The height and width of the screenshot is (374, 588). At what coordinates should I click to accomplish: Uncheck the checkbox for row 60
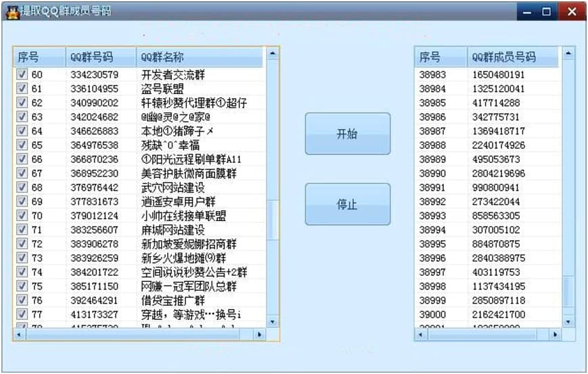[22, 74]
